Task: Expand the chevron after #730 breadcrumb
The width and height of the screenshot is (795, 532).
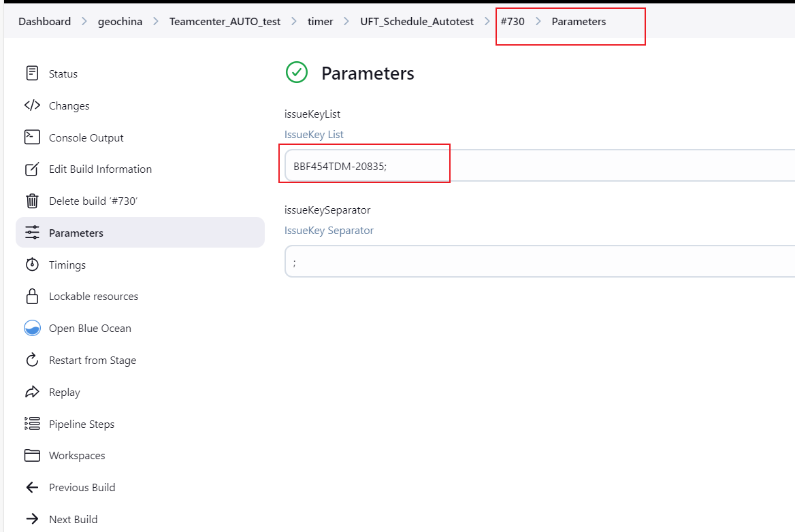Action: click(538, 22)
